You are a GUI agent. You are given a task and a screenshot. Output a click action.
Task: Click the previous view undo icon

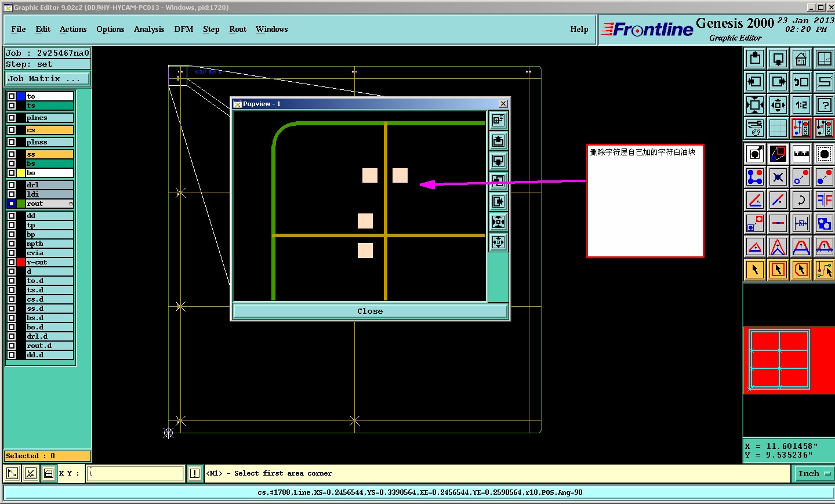pyautogui.click(x=801, y=82)
